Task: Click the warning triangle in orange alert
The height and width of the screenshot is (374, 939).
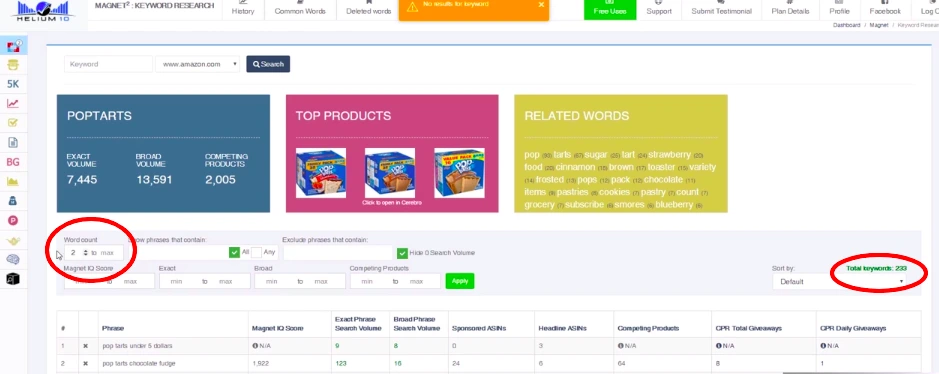Action: pos(411,7)
